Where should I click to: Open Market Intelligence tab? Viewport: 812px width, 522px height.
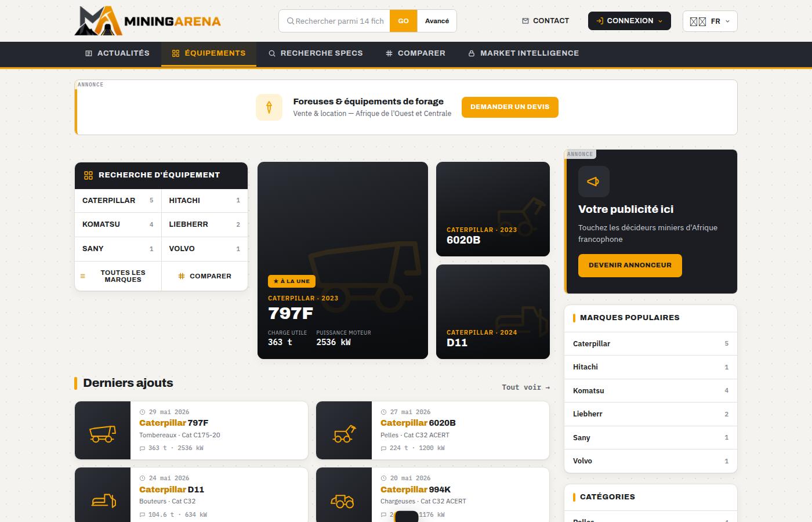tap(524, 53)
